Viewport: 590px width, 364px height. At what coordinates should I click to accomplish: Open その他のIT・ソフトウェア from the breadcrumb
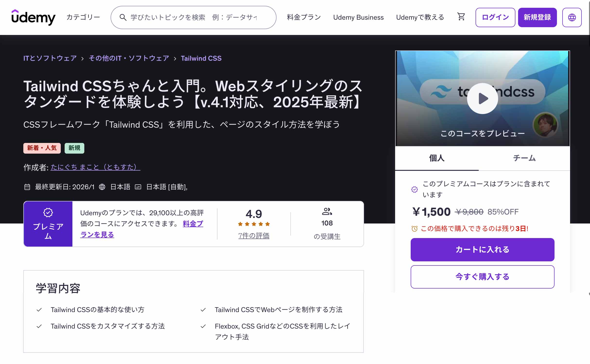coord(128,58)
